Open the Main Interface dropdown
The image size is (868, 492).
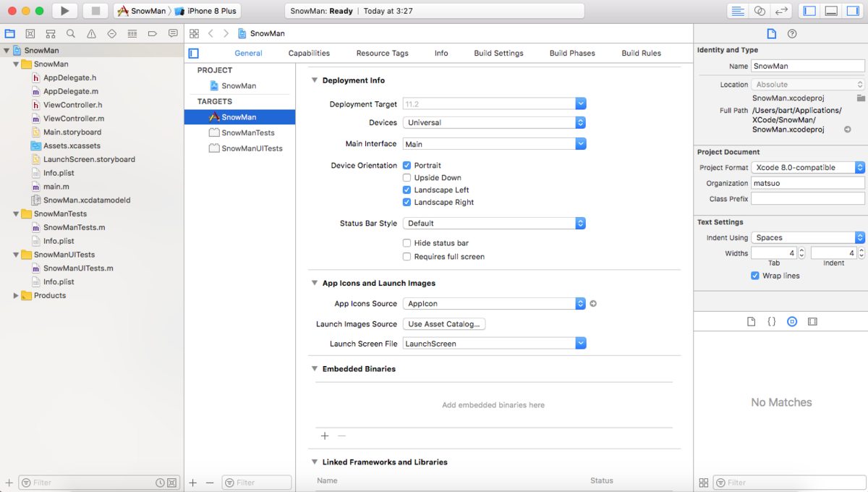point(581,144)
